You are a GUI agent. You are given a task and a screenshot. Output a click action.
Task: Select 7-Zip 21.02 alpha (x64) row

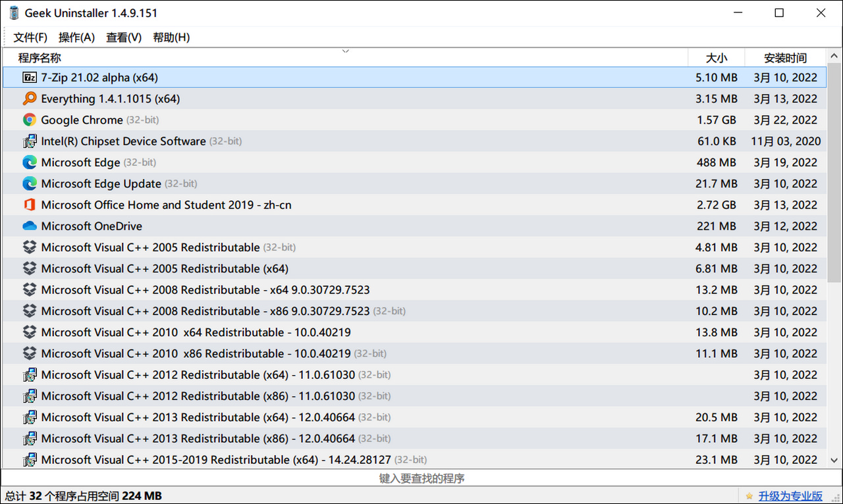pos(414,78)
